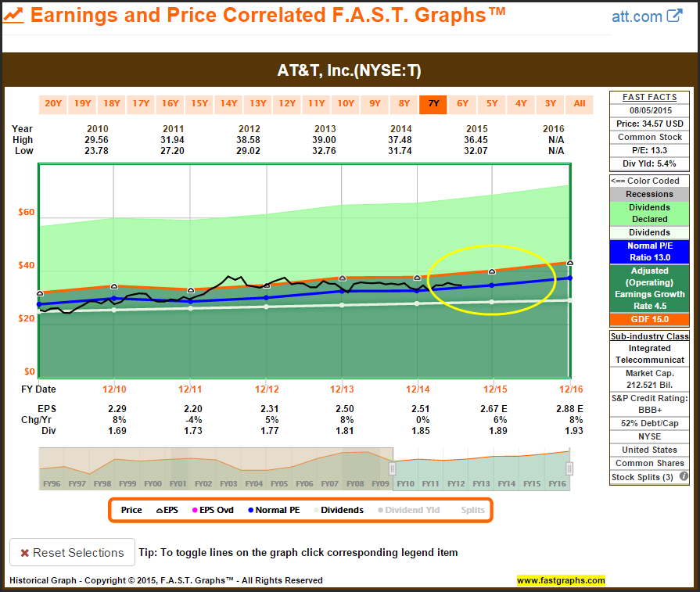Show Splits using the legend item
700x592 pixels.
[472, 510]
